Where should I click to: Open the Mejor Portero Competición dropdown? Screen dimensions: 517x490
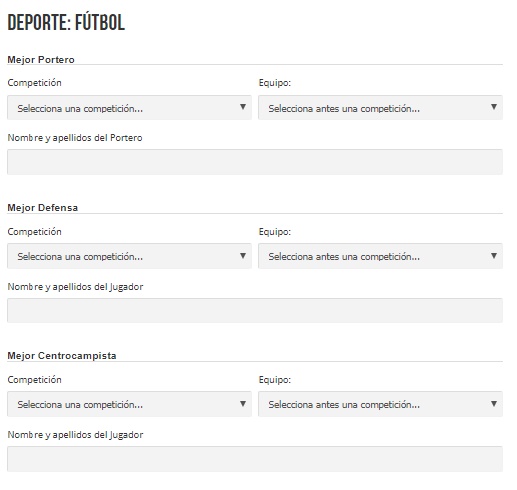(129, 108)
